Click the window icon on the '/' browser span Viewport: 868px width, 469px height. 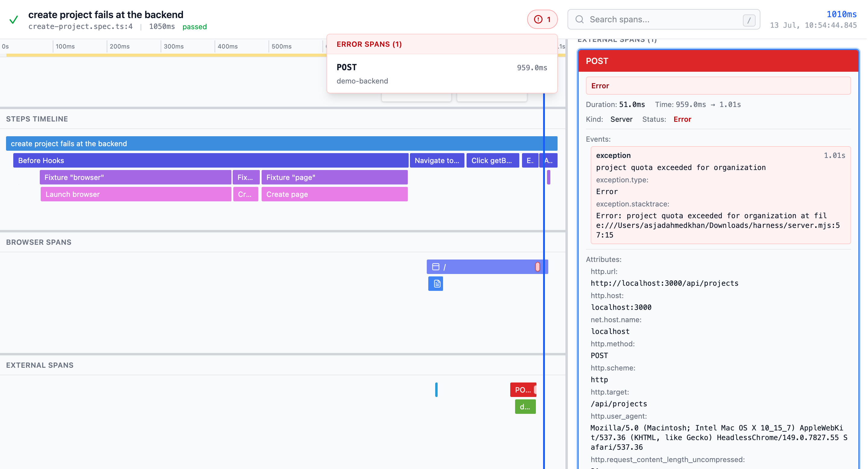435,266
